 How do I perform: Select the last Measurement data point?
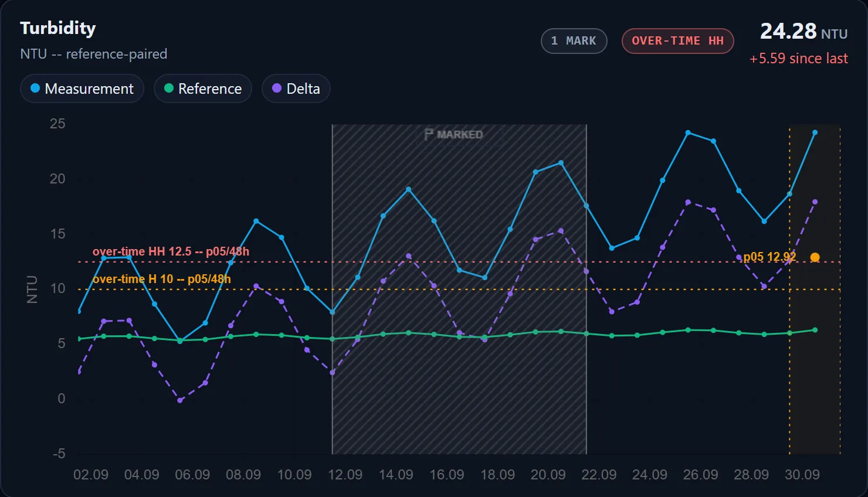[x=815, y=132]
